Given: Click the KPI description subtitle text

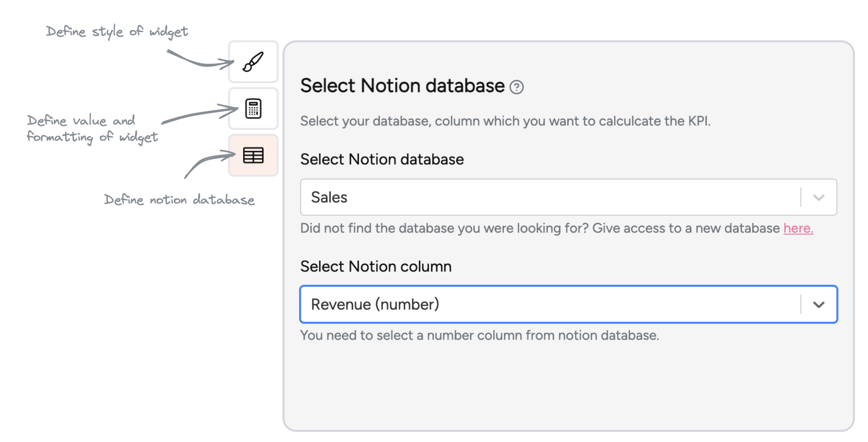Looking at the screenshot, I should pos(505,121).
